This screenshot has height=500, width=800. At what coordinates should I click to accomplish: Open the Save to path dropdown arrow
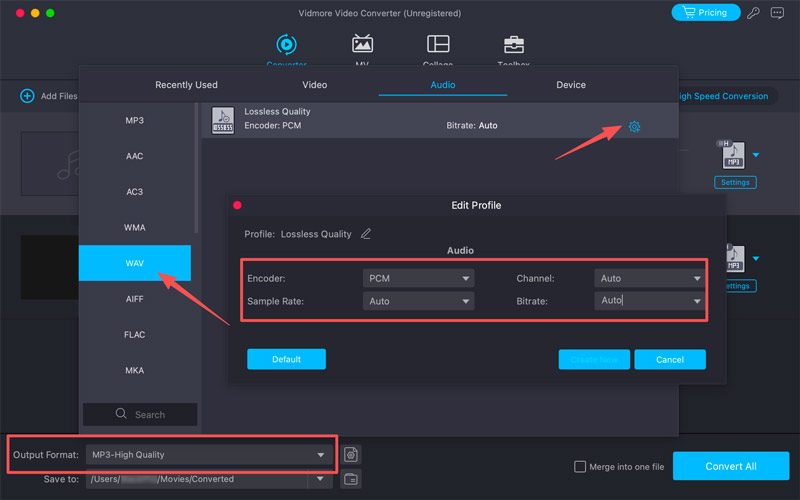320,479
